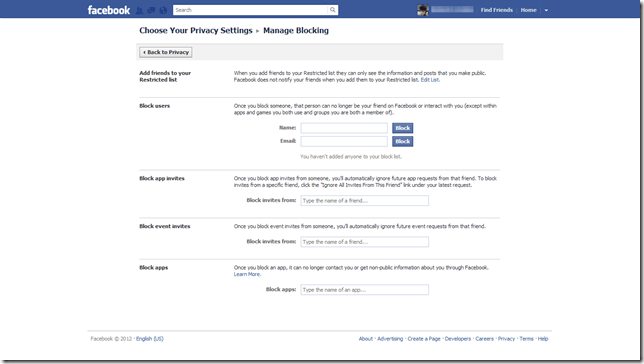Click the Block apps name field
Screen dimensions: 644x364
pyautogui.click(x=364, y=290)
